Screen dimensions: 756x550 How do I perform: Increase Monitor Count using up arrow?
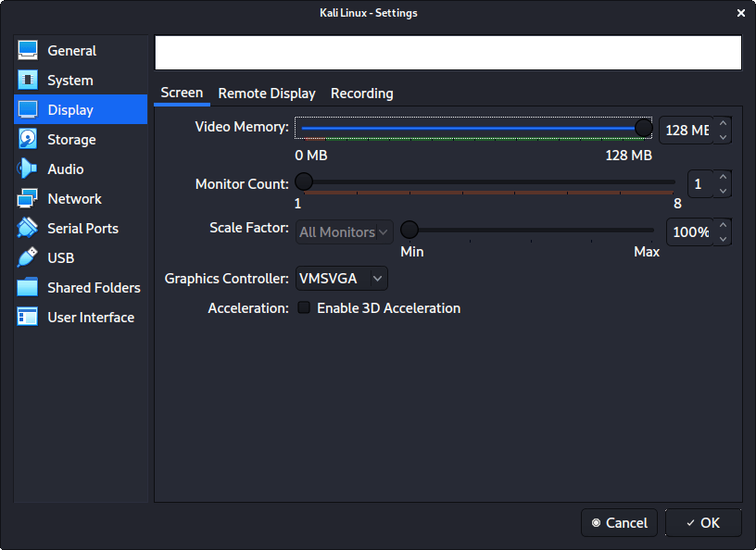[723, 178]
